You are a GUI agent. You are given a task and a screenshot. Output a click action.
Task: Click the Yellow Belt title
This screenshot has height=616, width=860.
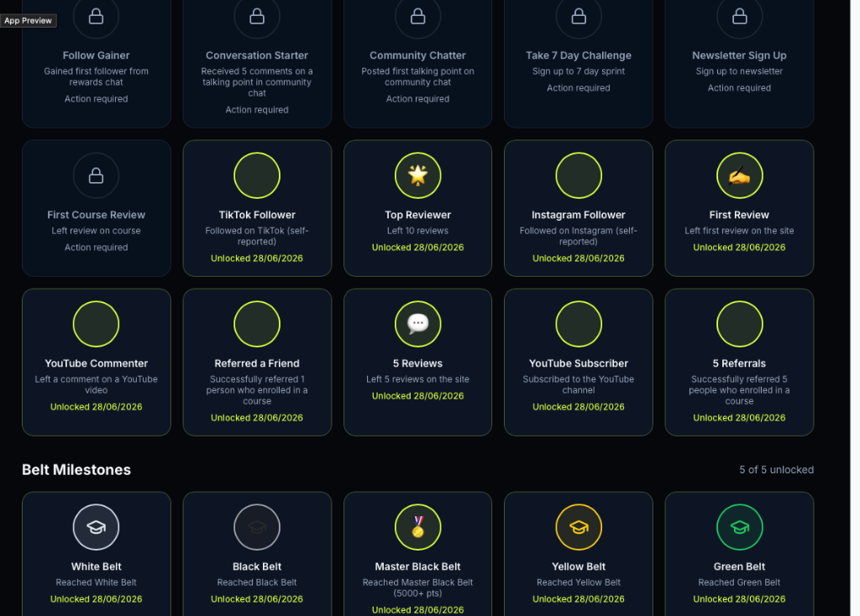pos(579,566)
